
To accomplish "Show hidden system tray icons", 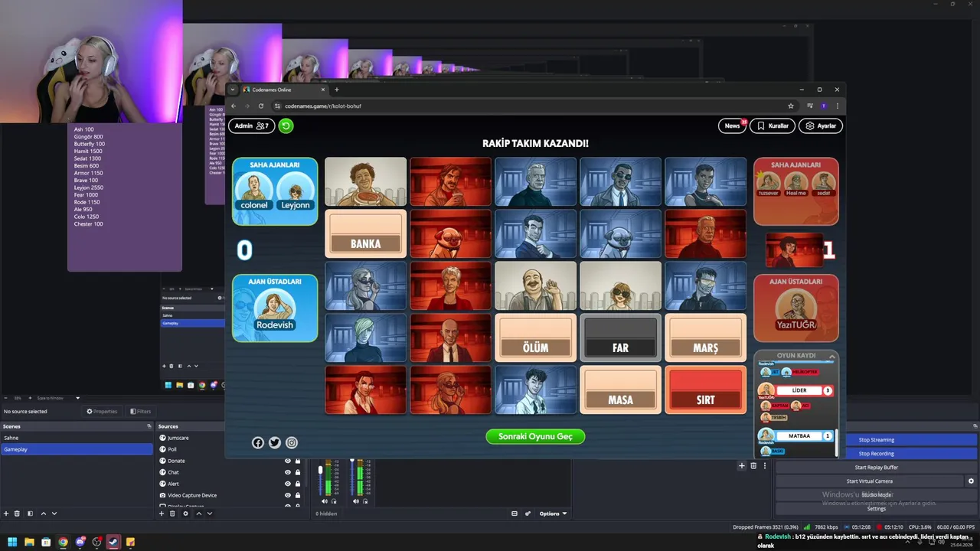I will click(x=908, y=542).
